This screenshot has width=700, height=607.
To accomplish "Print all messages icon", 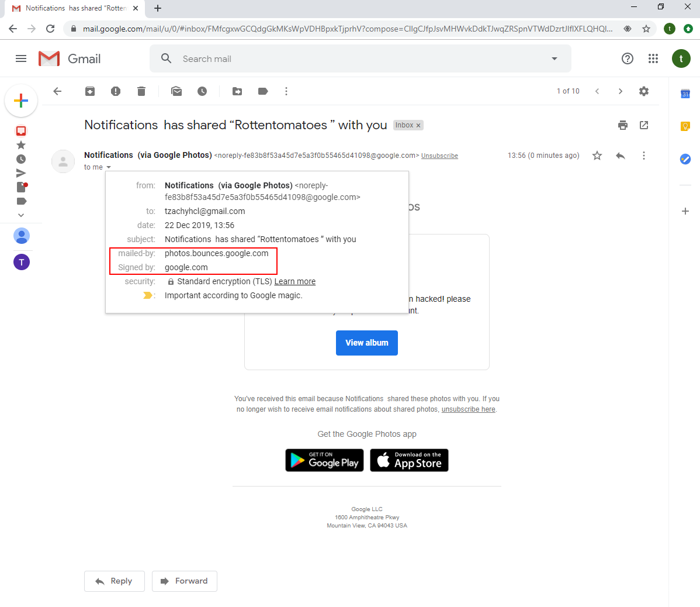I will (623, 125).
